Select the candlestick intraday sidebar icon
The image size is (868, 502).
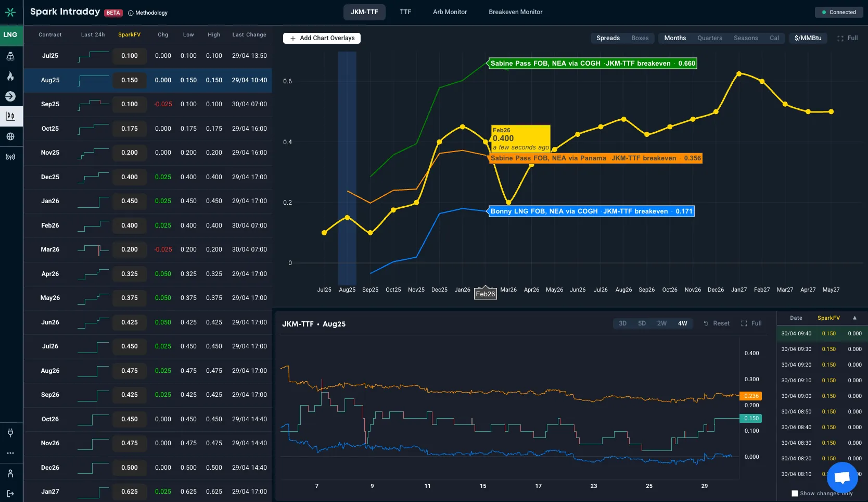click(10, 116)
